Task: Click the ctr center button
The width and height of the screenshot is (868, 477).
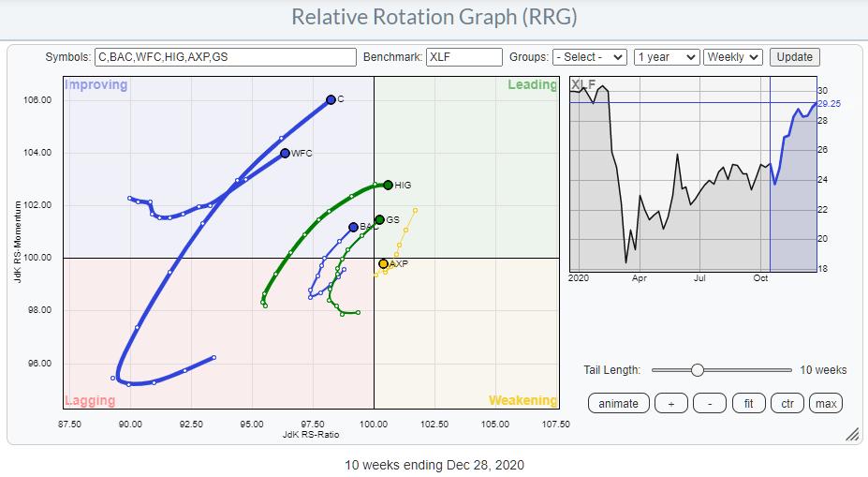Action: [x=787, y=403]
